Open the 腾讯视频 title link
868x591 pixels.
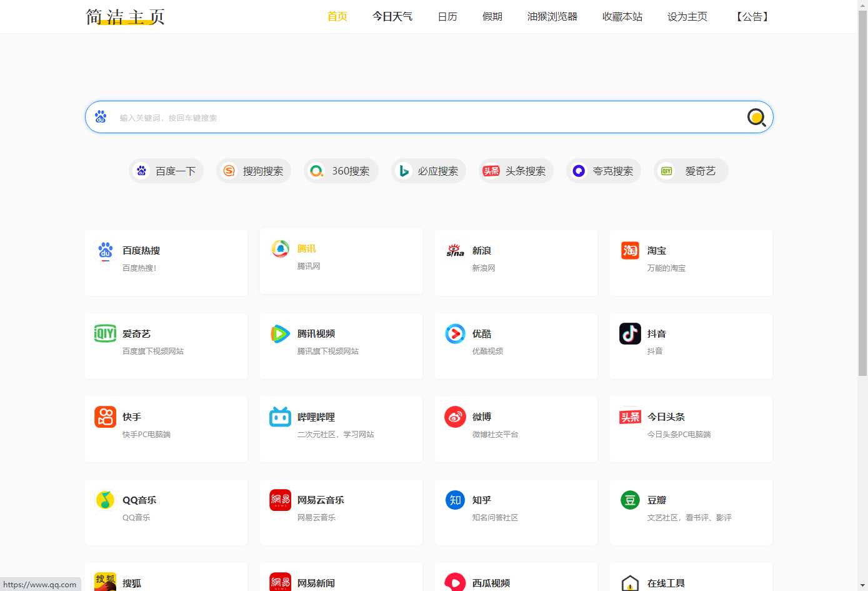click(x=316, y=333)
